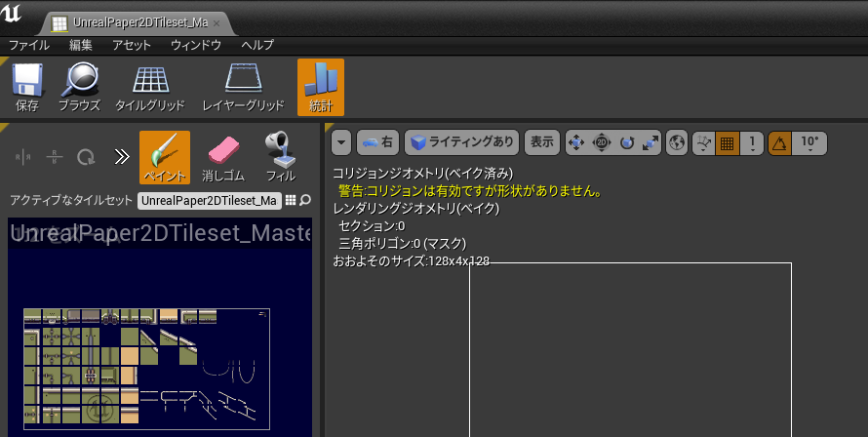Open the ヘルプ menu
The width and height of the screenshot is (868, 437).
(x=257, y=46)
